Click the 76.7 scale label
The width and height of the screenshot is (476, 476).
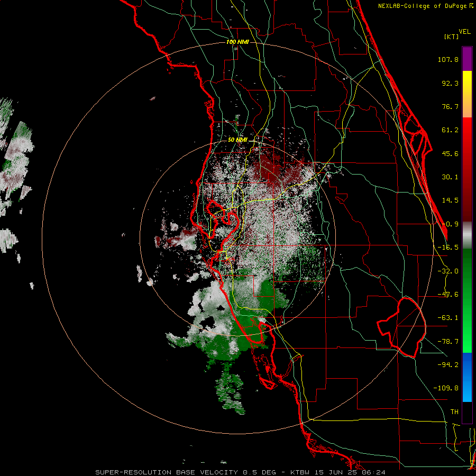coord(450,106)
